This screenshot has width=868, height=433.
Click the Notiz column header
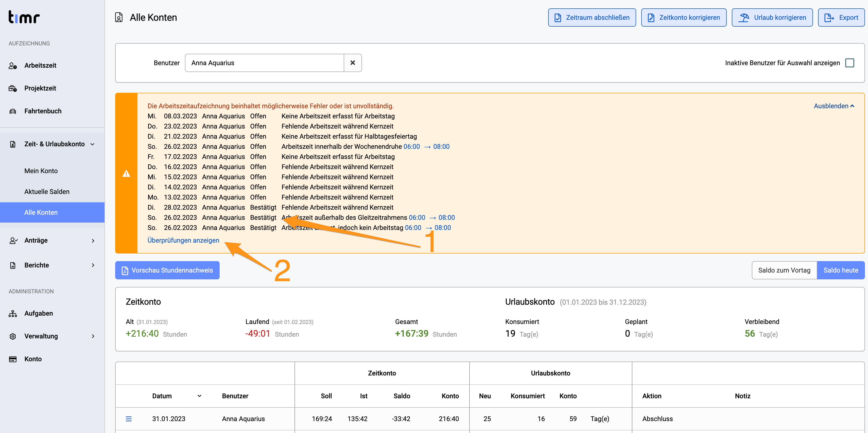coord(743,396)
